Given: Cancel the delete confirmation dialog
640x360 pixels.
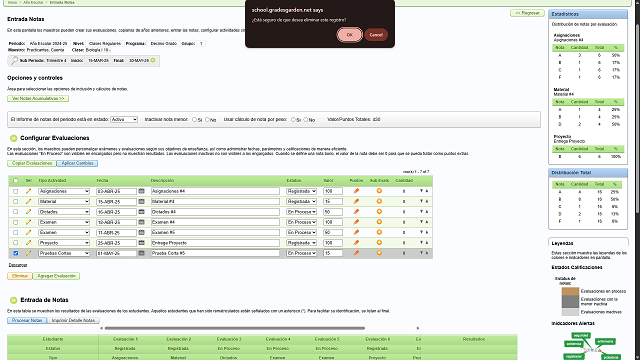Looking at the screenshot, I should pos(376,35).
